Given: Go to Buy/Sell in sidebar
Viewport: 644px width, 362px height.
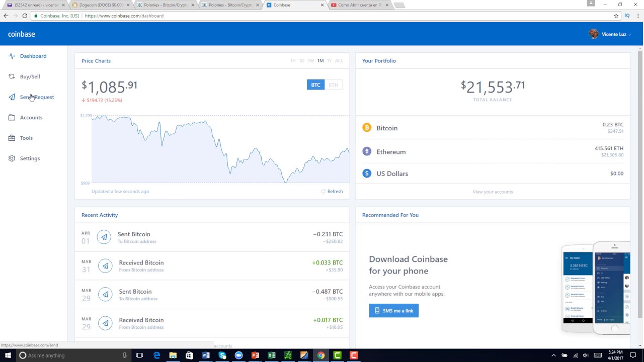Looking at the screenshot, I should pos(30,76).
